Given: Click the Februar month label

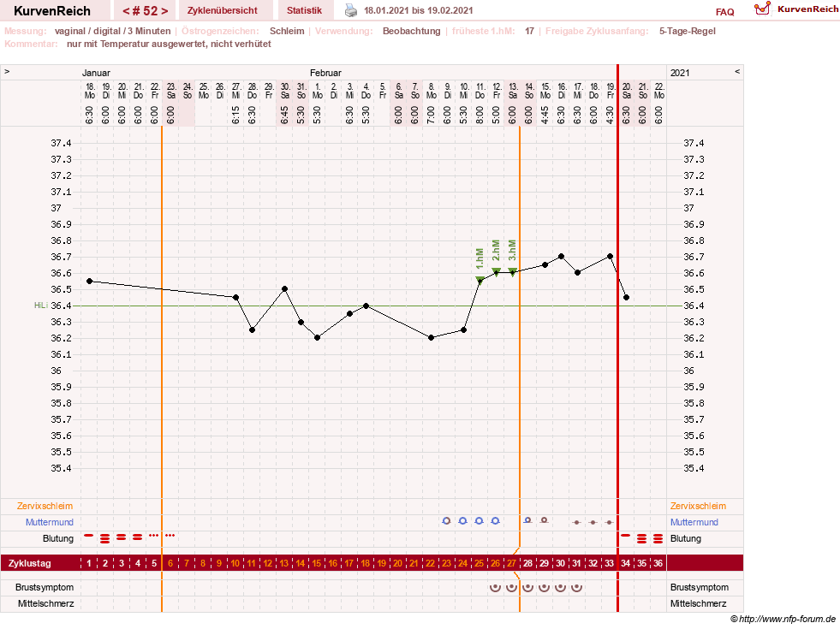Looking at the screenshot, I should click(x=325, y=73).
